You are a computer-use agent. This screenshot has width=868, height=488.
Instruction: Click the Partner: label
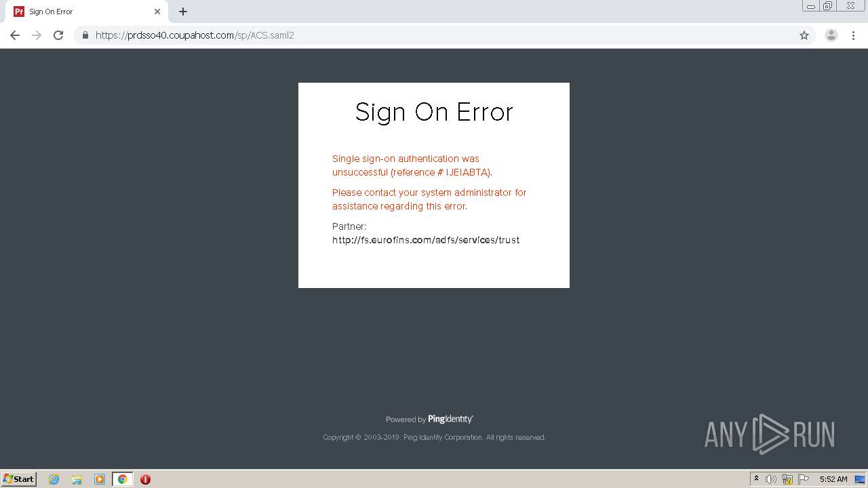coord(349,226)
